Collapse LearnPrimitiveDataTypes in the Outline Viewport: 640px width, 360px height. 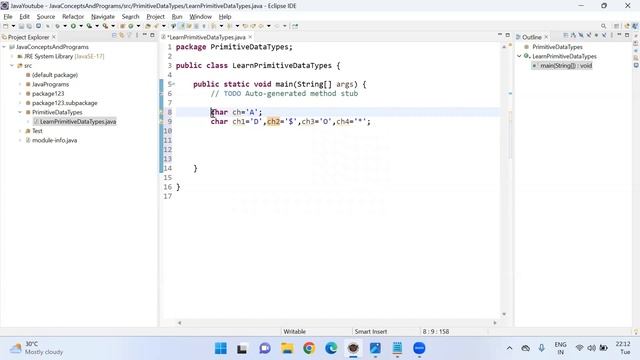tap(519, 56)
